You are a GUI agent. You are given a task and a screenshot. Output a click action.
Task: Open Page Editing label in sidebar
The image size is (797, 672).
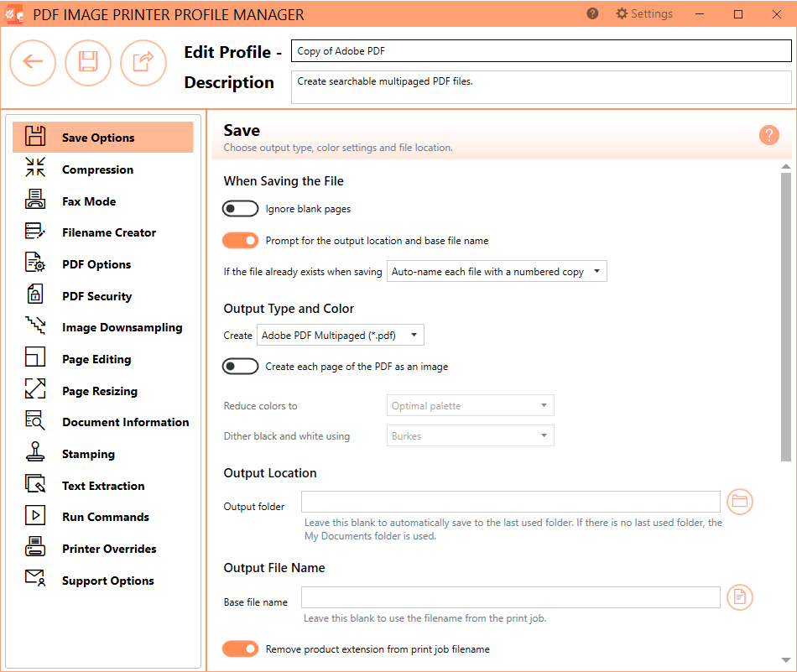[x=96, y=359]
